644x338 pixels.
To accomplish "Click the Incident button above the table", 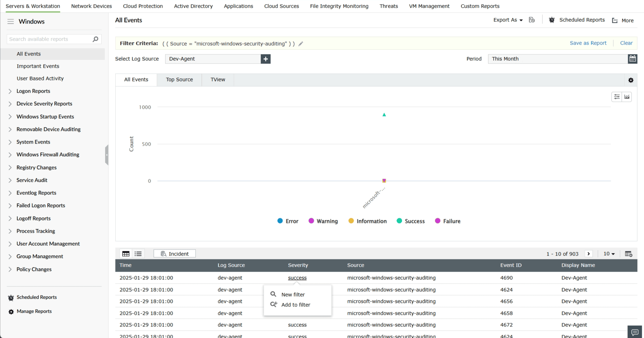I will (x=174, y=253).
